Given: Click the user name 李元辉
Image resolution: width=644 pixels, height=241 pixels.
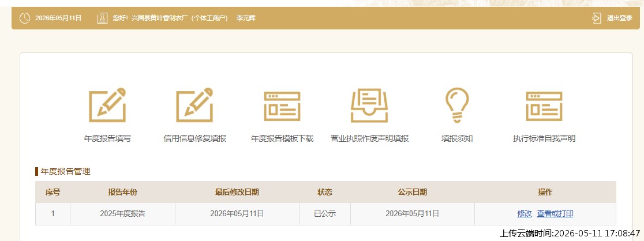Looking at the screenshot, I should [246, 18].
